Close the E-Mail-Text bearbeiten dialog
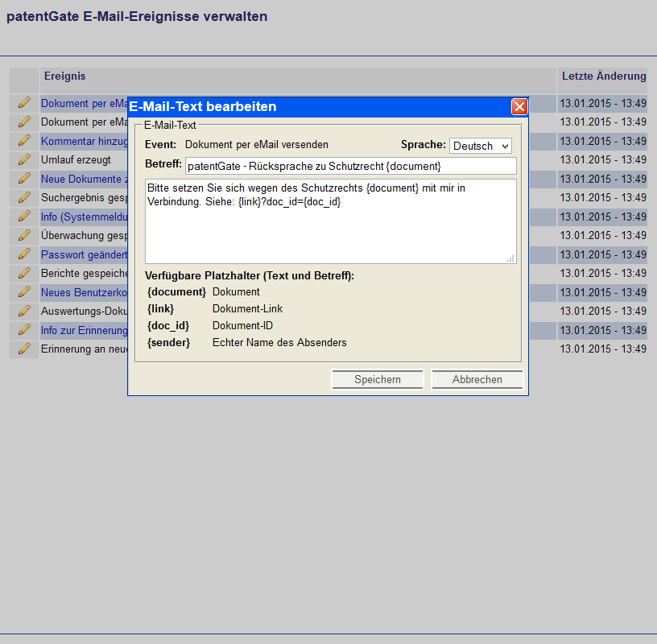Screen dimensions: 657x644 click(519, 107)
